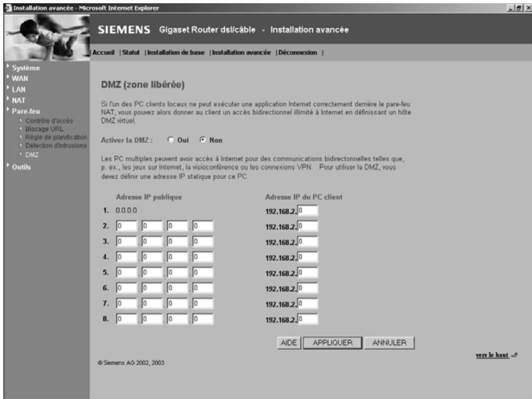Image resolution: width=532 pixels, height=399 pixels.
Task: Focus client IP field for row 2
Action: (308, 226)
